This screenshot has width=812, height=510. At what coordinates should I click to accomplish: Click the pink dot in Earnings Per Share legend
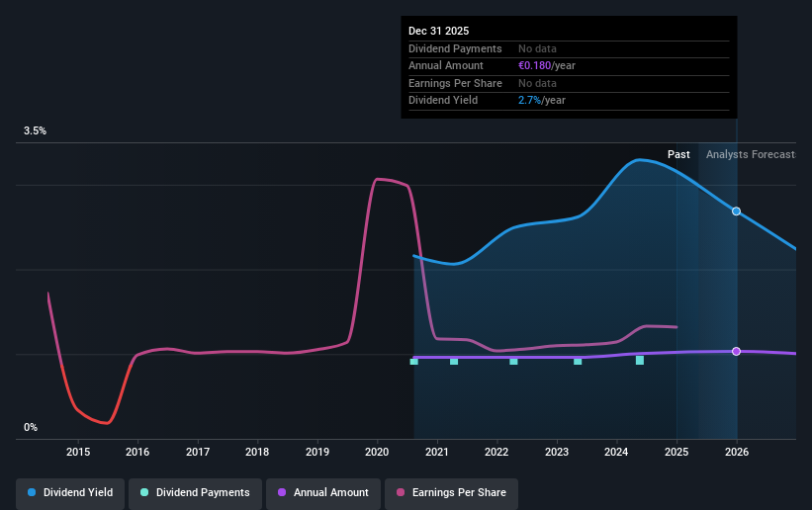coord(401,492)
